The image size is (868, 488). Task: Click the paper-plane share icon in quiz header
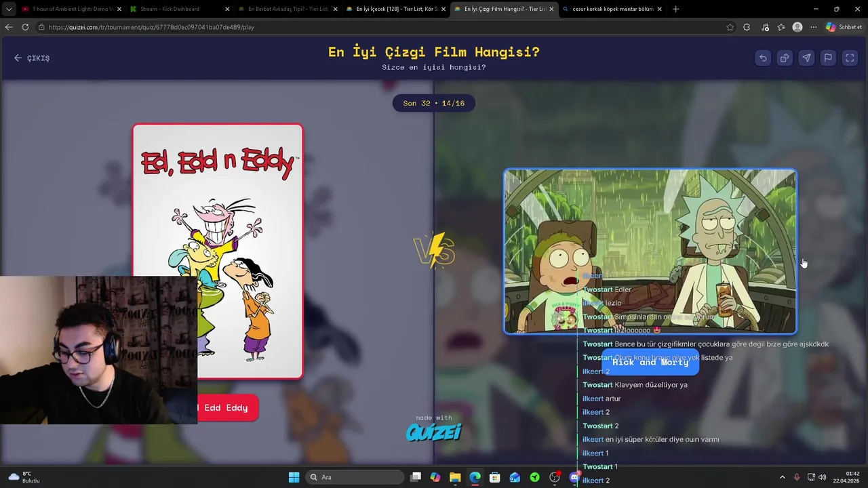(806, 58)
